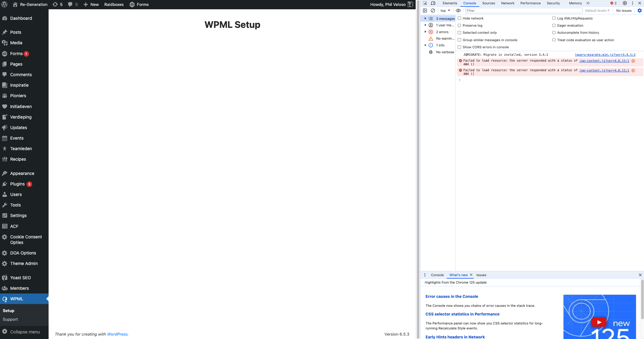Open the Error causes in the Console article
Viewport: 644px width, 339px height.
point(452,296)
